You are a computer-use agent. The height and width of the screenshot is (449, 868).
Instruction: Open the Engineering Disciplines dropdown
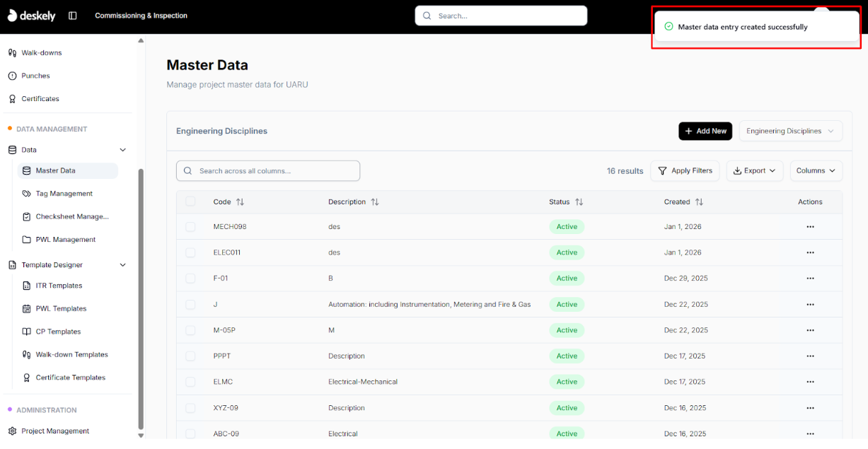(x=790, y=131)
